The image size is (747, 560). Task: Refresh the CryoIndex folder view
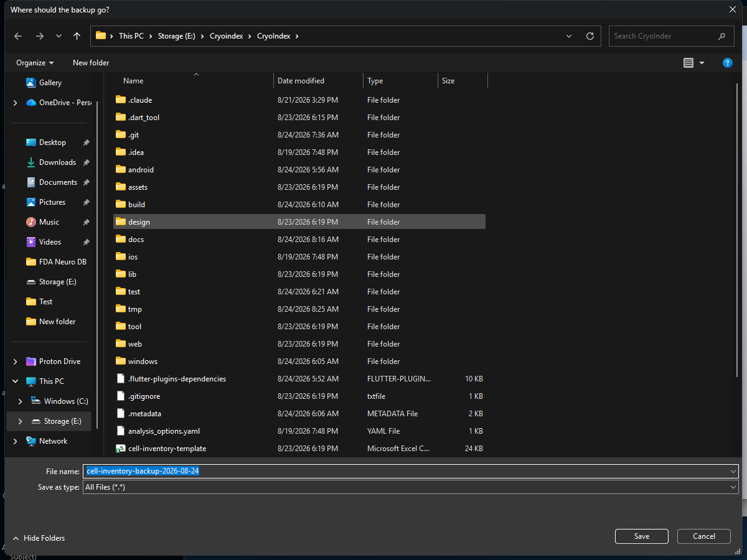coord(590,36)
